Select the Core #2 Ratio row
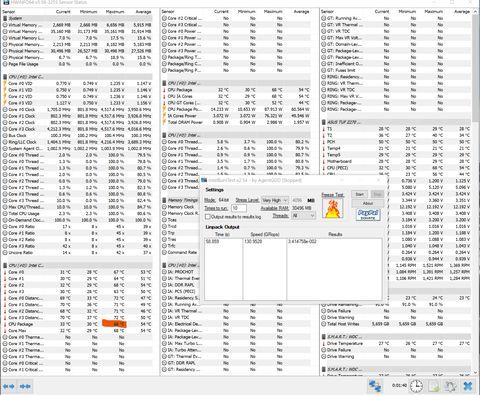This screenshot has height=395, width=480. [77, 239]
